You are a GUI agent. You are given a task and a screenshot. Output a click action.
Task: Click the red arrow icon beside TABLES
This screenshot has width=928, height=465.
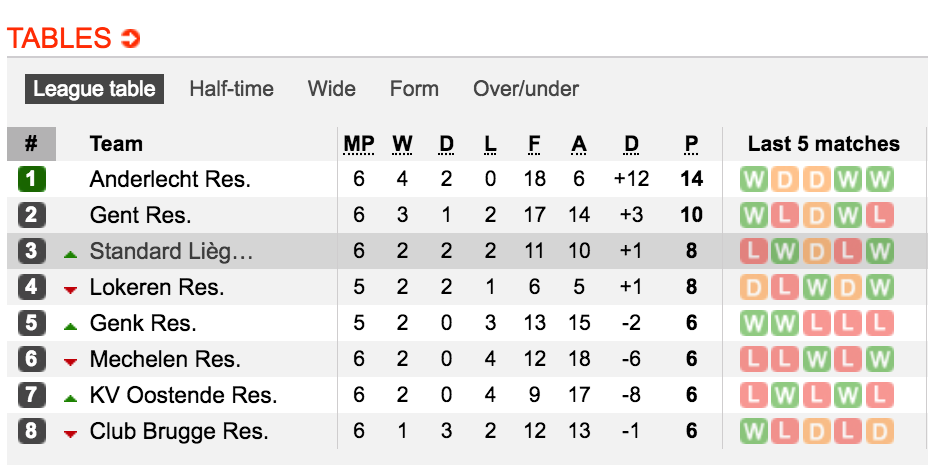130,39
